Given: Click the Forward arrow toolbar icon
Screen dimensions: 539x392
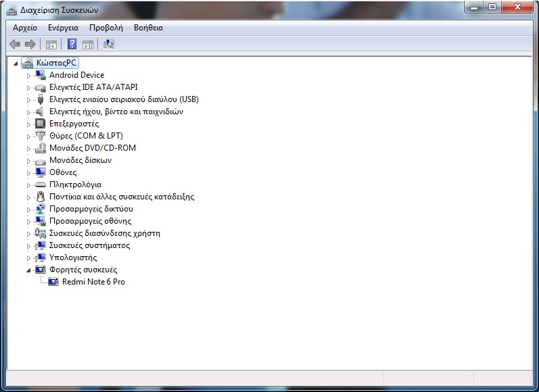Looking at the screenshot, I should [30, 45].
